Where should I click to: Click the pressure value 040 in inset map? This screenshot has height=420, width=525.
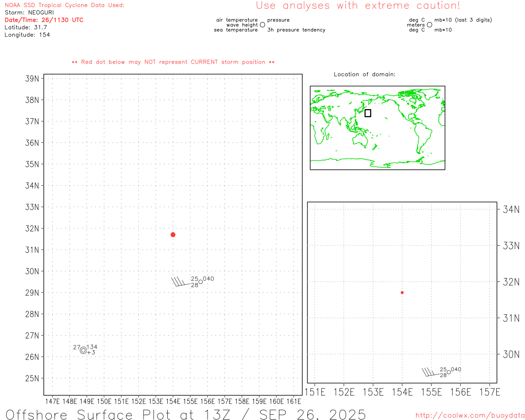click(x=456, y=369)
